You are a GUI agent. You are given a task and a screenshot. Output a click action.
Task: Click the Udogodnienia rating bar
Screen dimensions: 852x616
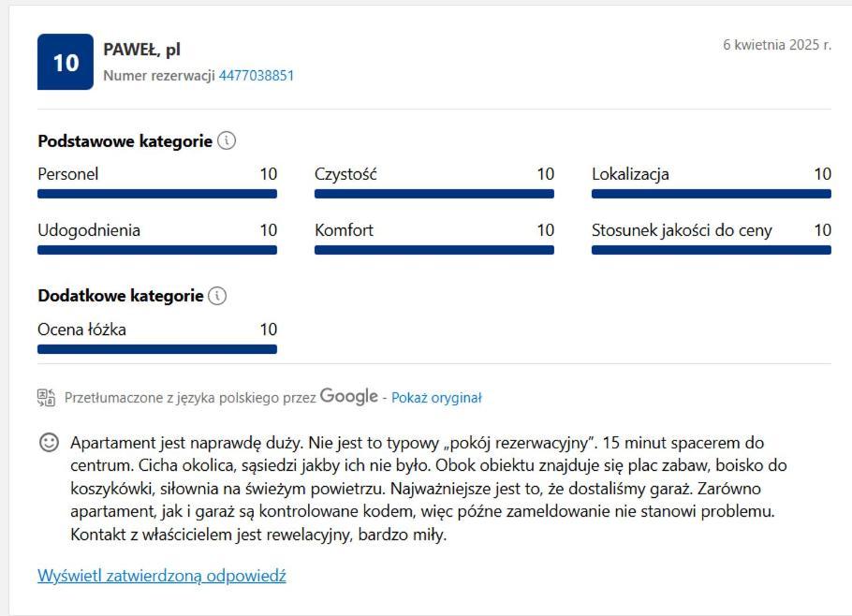pos(157,250)
